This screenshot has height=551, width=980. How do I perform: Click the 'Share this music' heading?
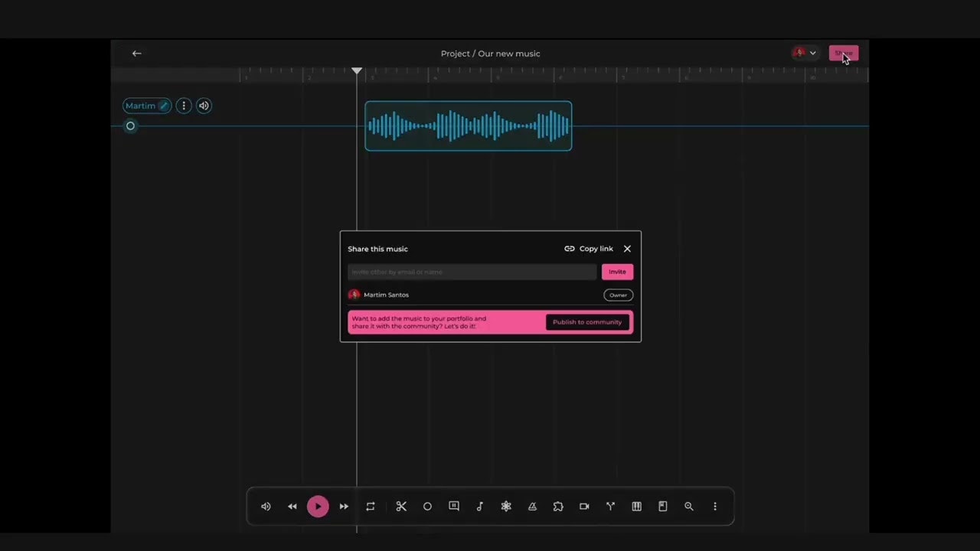377,249
